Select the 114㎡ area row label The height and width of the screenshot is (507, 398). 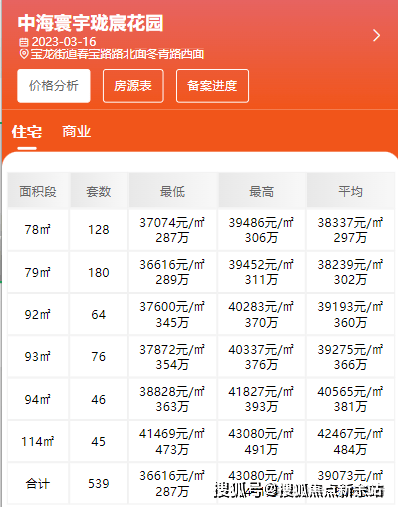coord(37,441)
